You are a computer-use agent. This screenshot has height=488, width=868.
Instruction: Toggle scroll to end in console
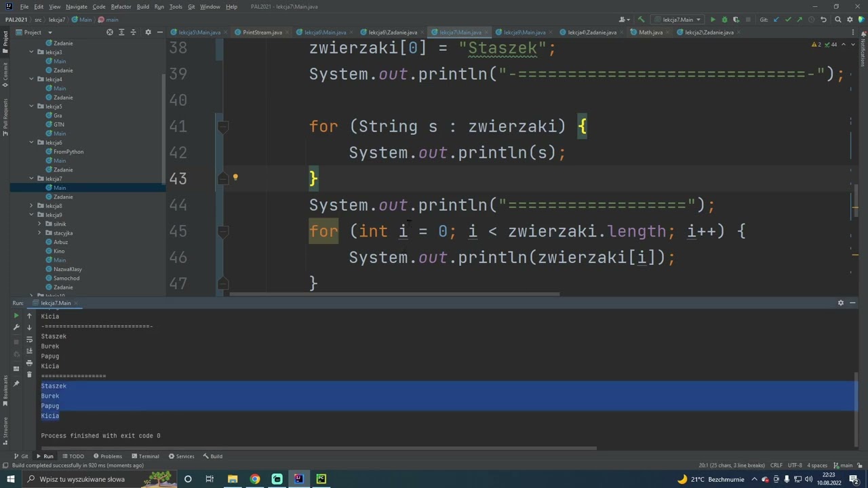(29, 350)
